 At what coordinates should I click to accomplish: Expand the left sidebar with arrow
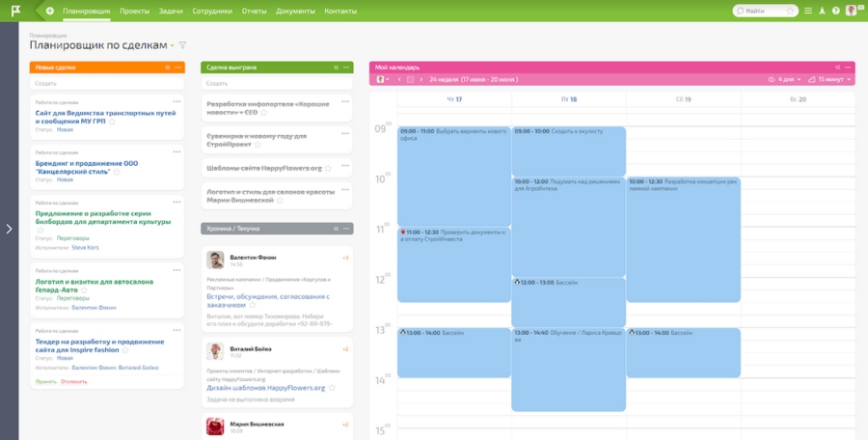[9, 229]
